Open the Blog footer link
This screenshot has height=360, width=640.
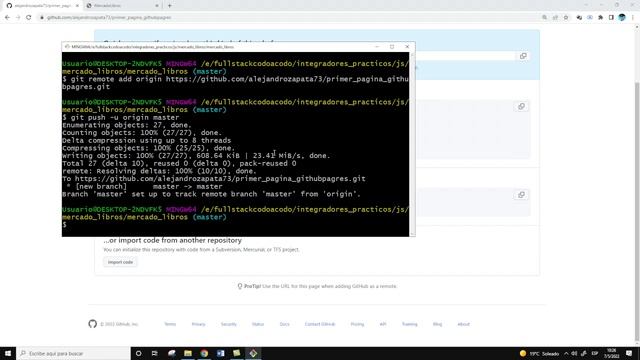(x=438, y=324)
